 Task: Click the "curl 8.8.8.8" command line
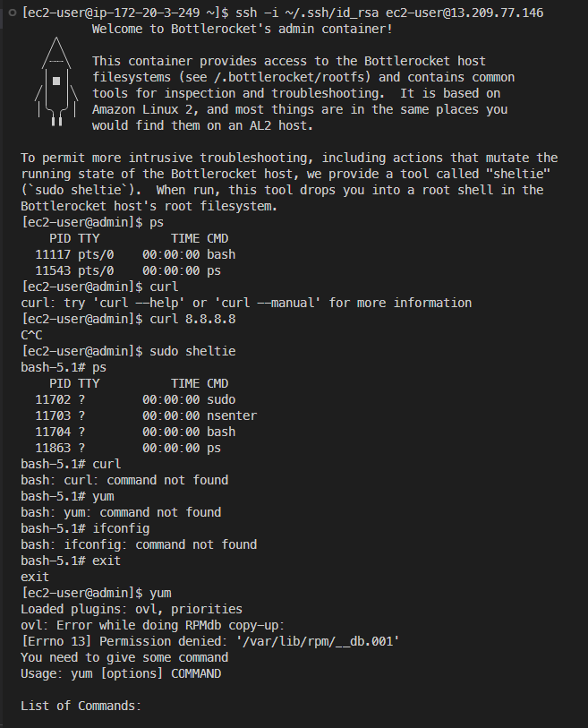(192, 319)
